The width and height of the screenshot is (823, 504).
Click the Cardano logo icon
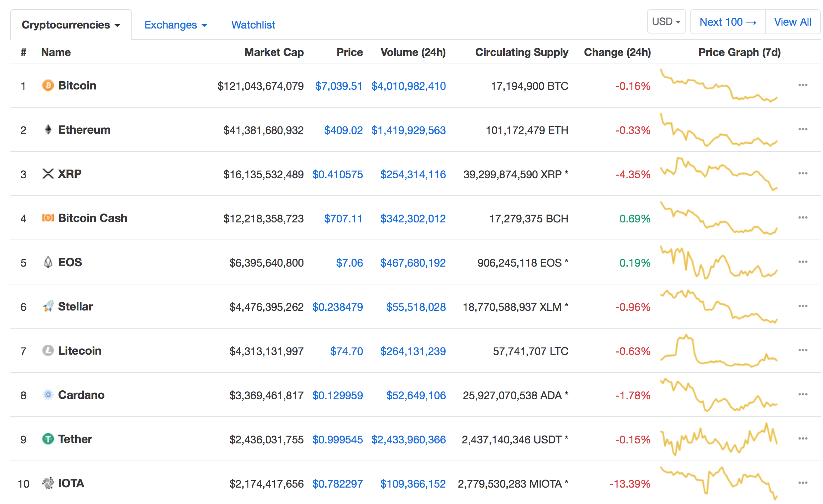[x=48, y=395]
